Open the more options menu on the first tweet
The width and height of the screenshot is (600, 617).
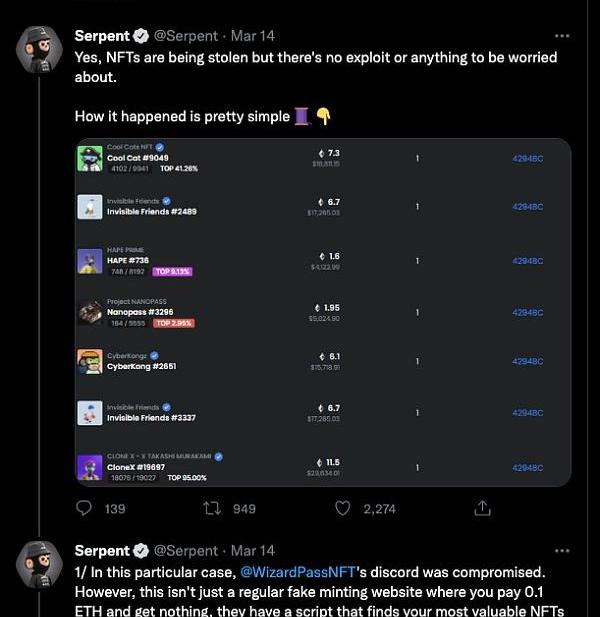(x=562, y=36)
